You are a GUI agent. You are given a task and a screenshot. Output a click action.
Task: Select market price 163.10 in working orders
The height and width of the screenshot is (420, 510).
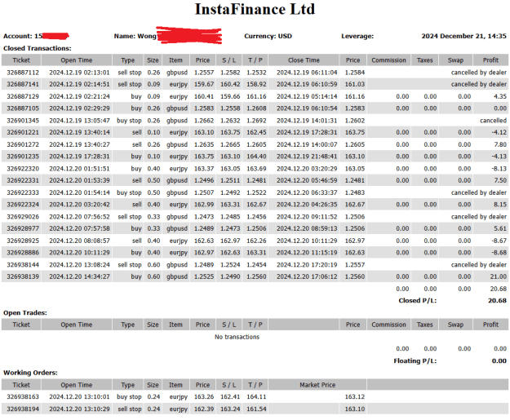tap(355, 409)
